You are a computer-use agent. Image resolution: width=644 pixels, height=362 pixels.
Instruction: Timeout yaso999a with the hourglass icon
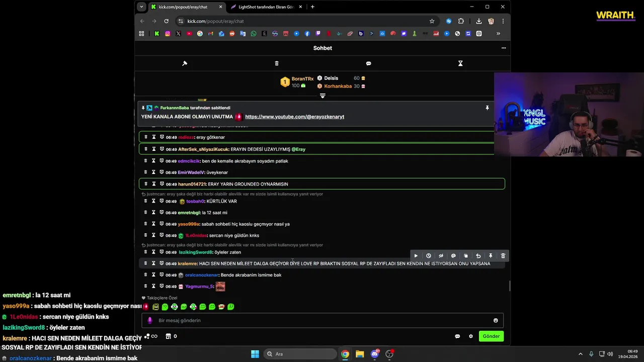pos(153,224)
